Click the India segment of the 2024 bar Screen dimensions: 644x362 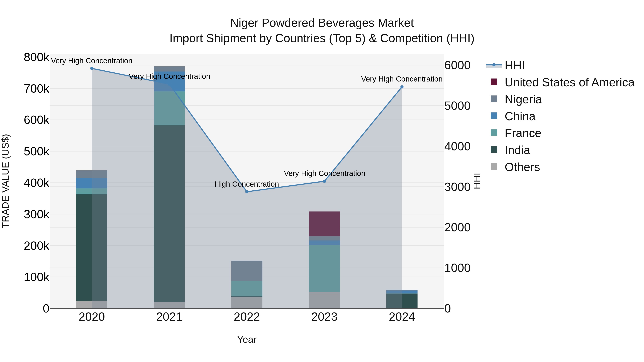pos(402,301)
